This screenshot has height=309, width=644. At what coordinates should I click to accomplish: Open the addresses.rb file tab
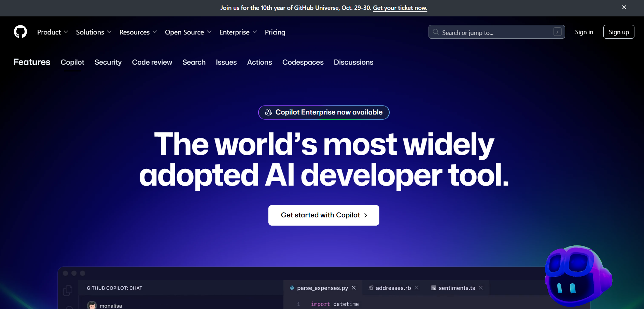point(393,288)
